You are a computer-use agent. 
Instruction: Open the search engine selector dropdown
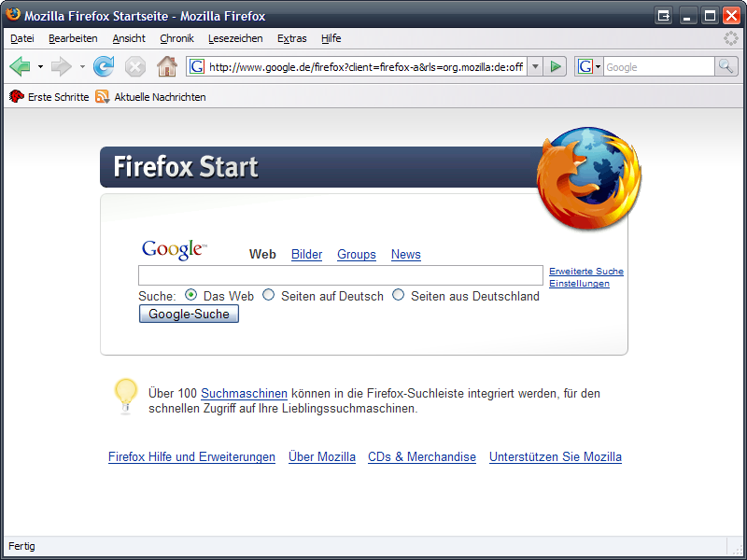pos(589,66)
